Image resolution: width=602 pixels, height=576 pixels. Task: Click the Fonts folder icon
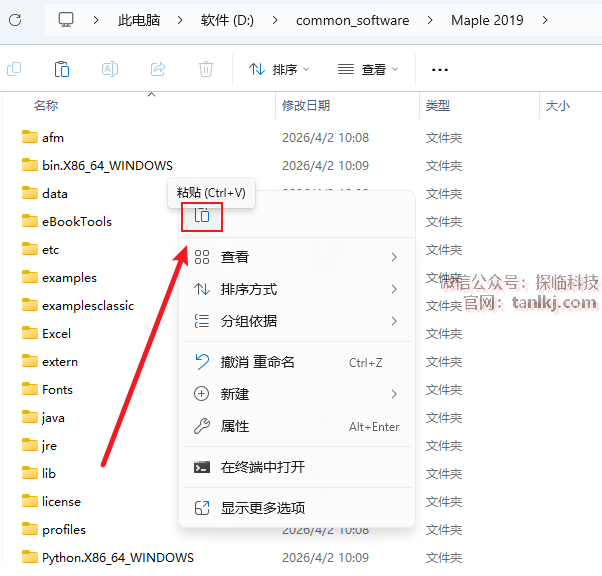tap(30, 389)
